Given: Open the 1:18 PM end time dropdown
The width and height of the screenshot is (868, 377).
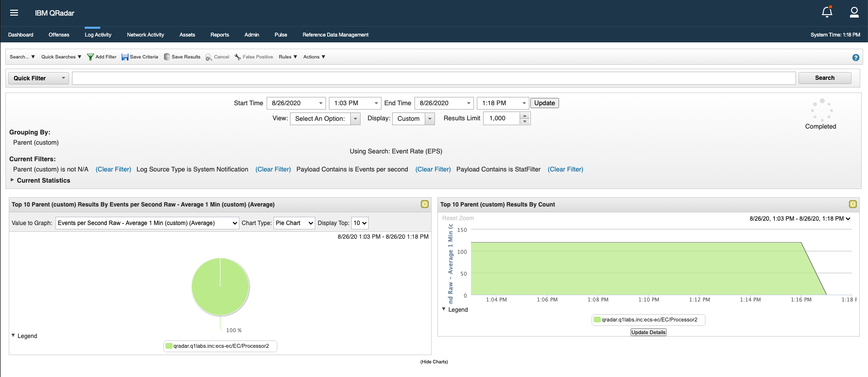Looking at the screenshot, I should (x=503, y=103).
